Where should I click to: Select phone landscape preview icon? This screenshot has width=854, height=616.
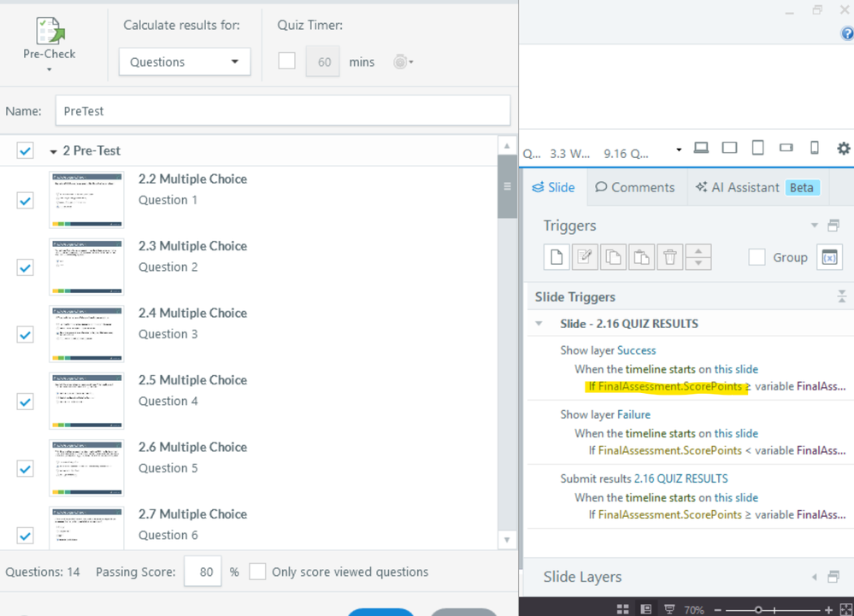coord(786,148)
